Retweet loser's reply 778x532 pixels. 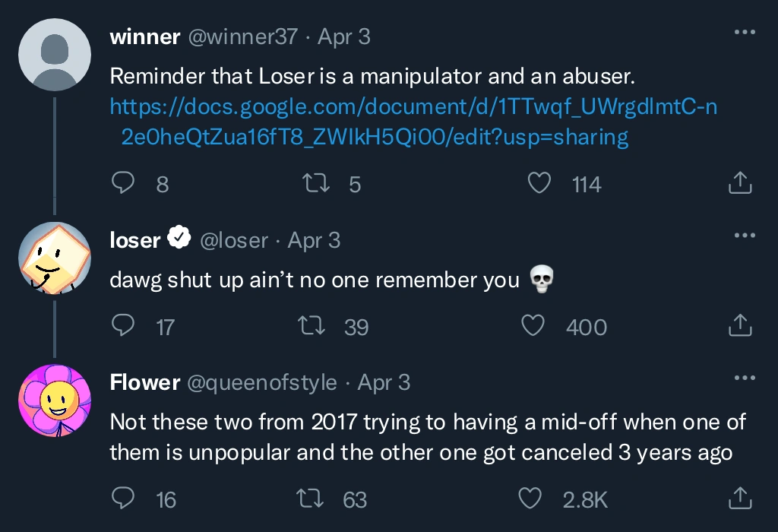coord(311,325)
